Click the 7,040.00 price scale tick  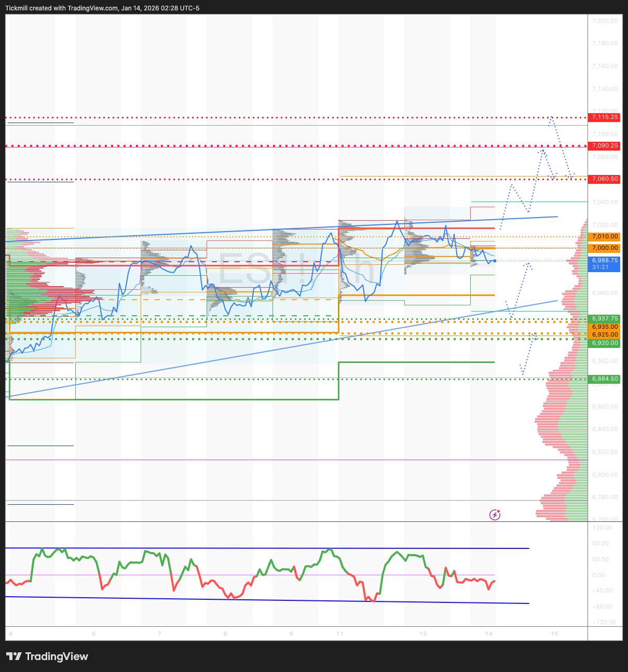point(605,203)
